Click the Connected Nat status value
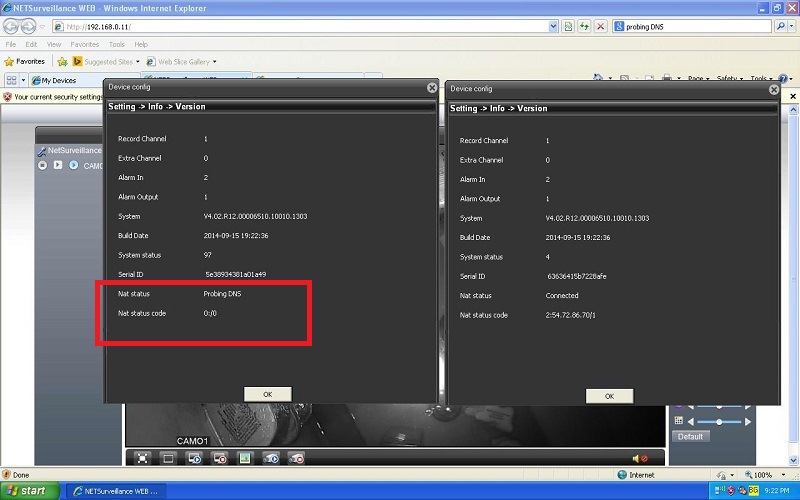The image size is (800, 500). click(x=562, y=295)
